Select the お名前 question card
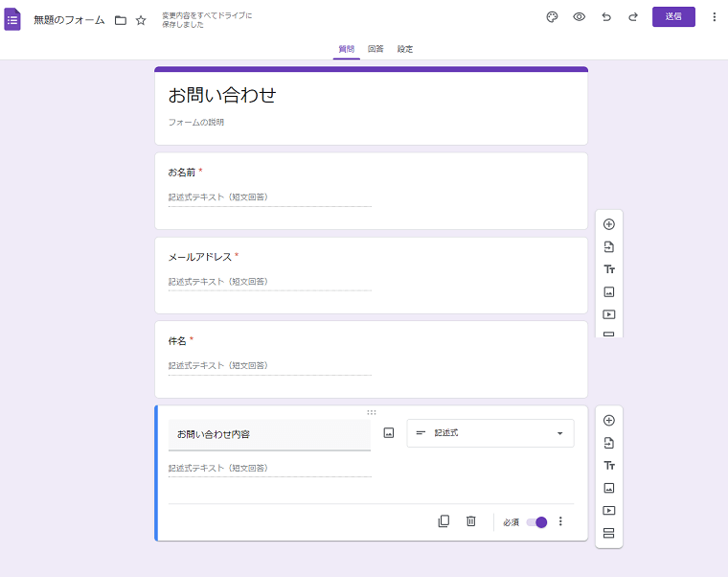Screen dimensions: 728x577 (371, 191)
